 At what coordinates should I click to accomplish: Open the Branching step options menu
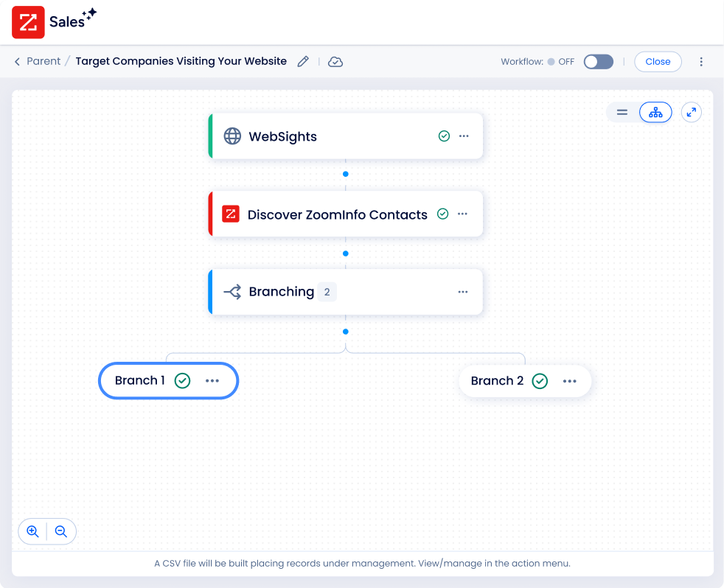click(463, 292)
